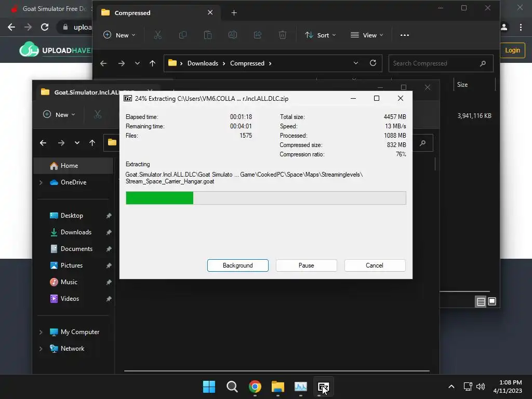Click search icon in Goat Simulator window
The height and width of the screenshot is (399, 532).
pos(422,143)
